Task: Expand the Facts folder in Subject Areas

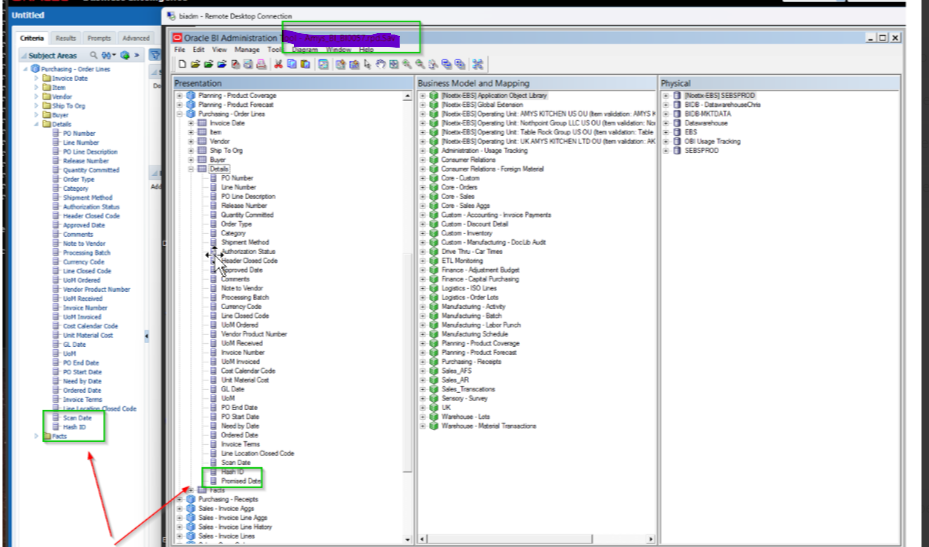Action: tap(36, 436)
